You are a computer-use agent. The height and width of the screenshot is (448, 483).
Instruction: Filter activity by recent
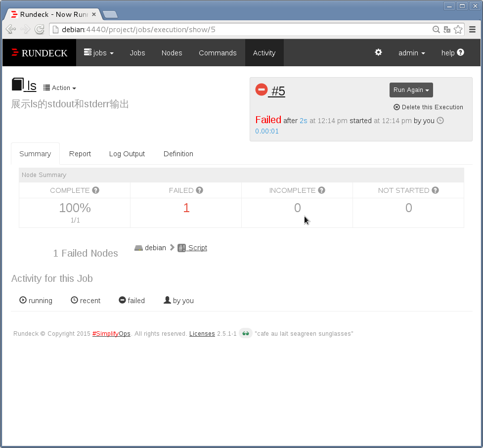click(86, 301)
